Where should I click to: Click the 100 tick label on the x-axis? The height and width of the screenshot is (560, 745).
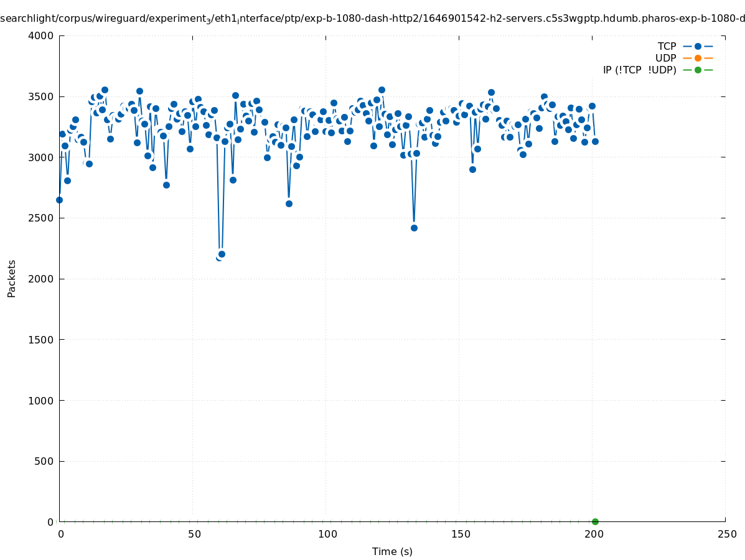click(327, 534)
